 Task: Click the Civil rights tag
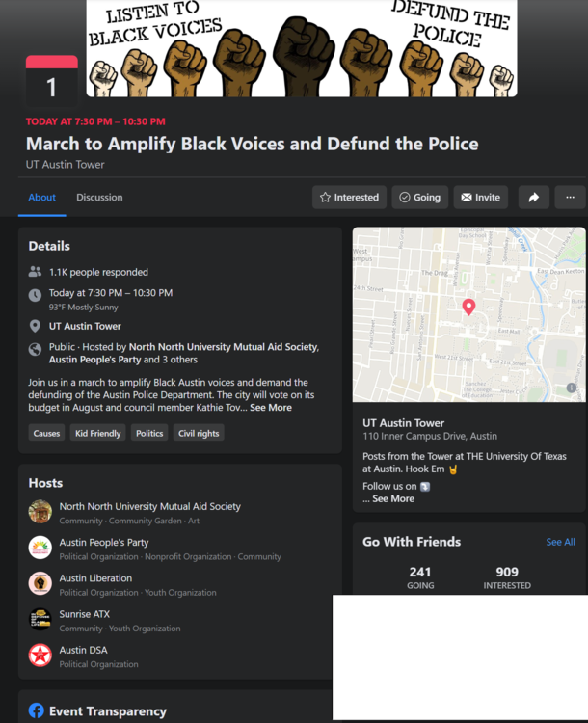click(199, 433)
